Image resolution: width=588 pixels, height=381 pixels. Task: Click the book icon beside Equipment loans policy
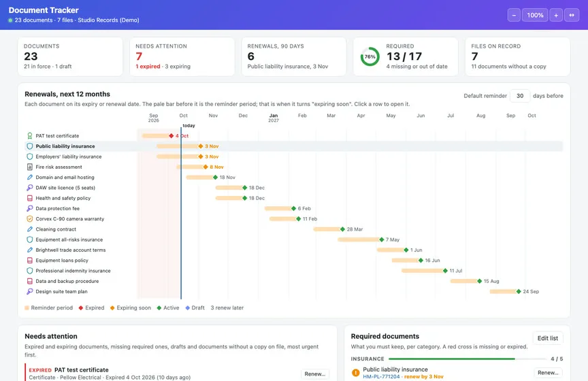pyautogui.click(x=30, y=261)
